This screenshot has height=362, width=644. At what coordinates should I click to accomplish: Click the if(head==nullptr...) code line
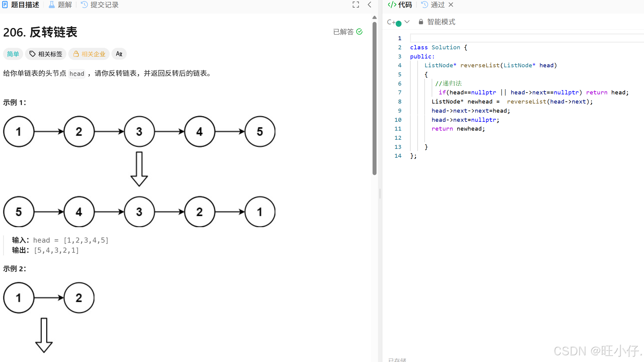click(x=533, y=93)
